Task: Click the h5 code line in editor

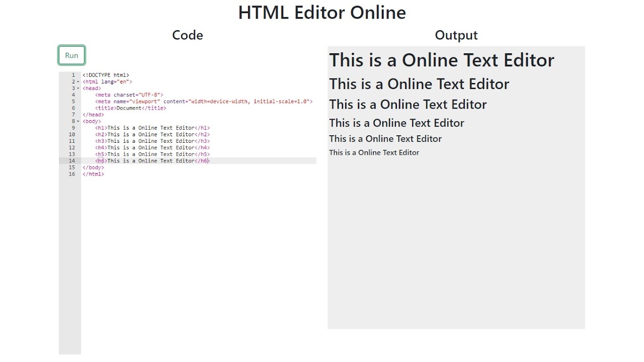Action: click(152, 154)
